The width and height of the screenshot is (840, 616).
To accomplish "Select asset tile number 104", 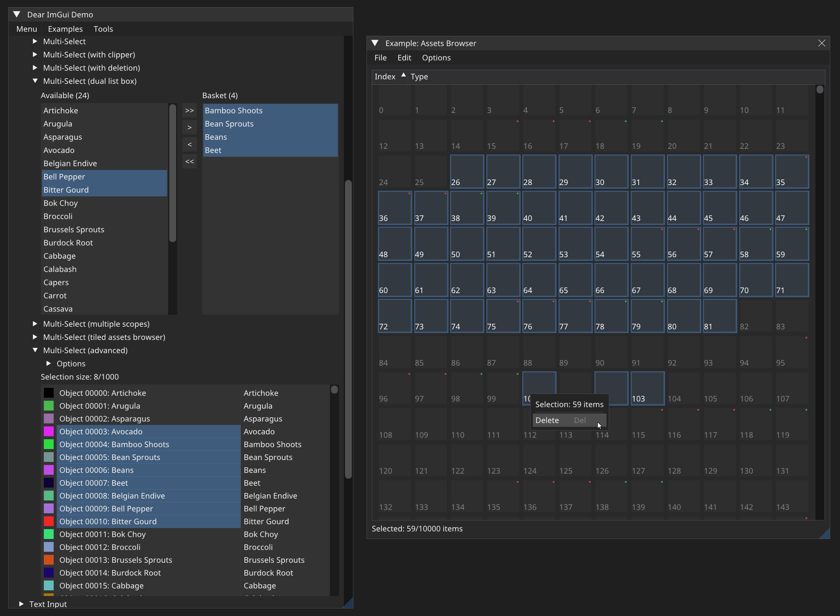I will click(683, 388).
